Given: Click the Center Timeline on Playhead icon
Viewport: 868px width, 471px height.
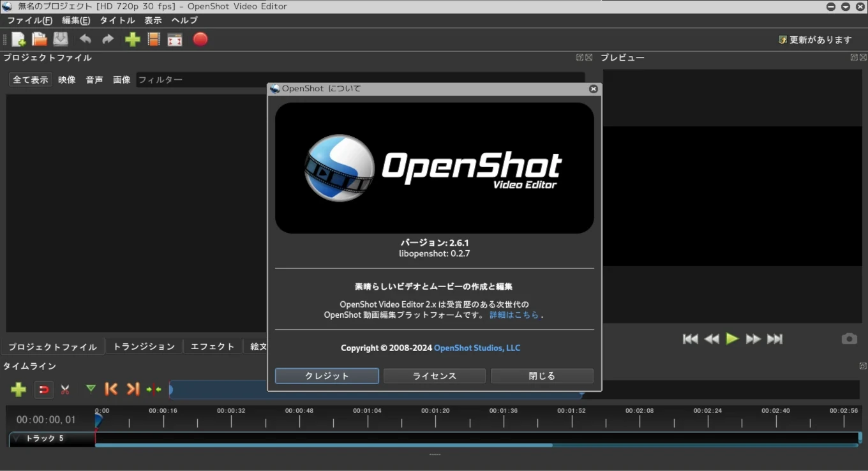Looking at the screenshot, I should [x=154, y=389].
